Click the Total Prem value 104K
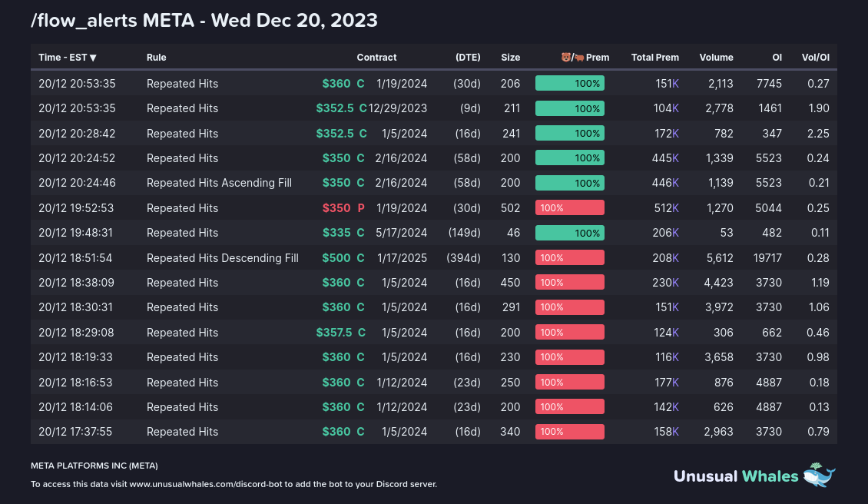 coord(666,108)
